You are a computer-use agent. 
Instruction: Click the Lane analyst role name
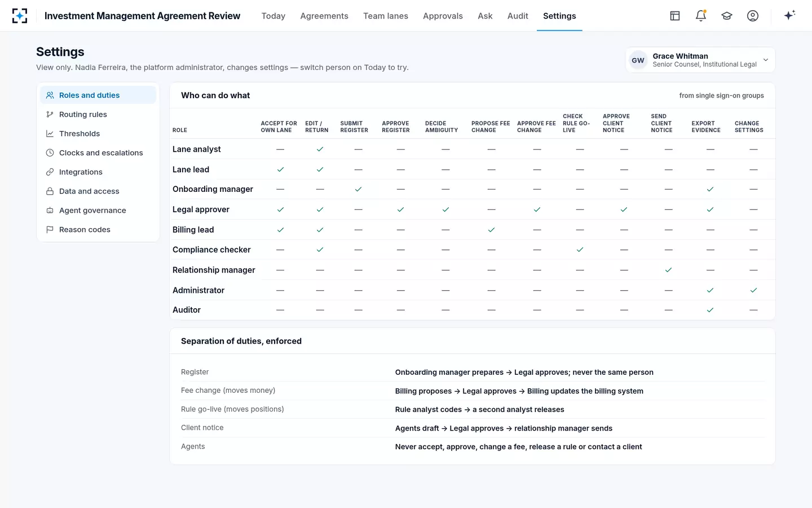(x=196, y=149)
